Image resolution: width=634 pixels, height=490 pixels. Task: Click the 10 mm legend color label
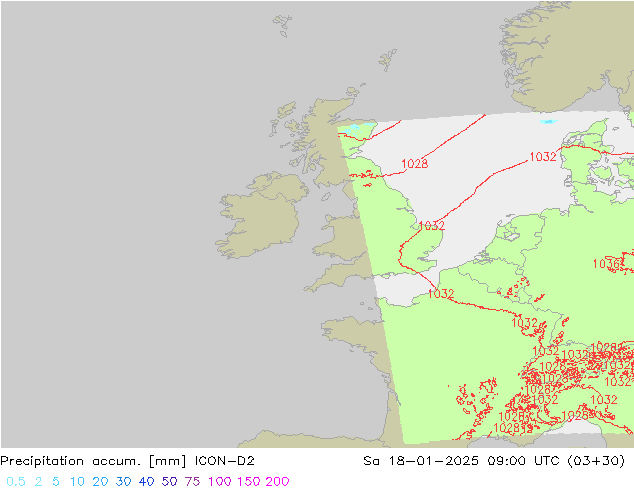[77, 481]
